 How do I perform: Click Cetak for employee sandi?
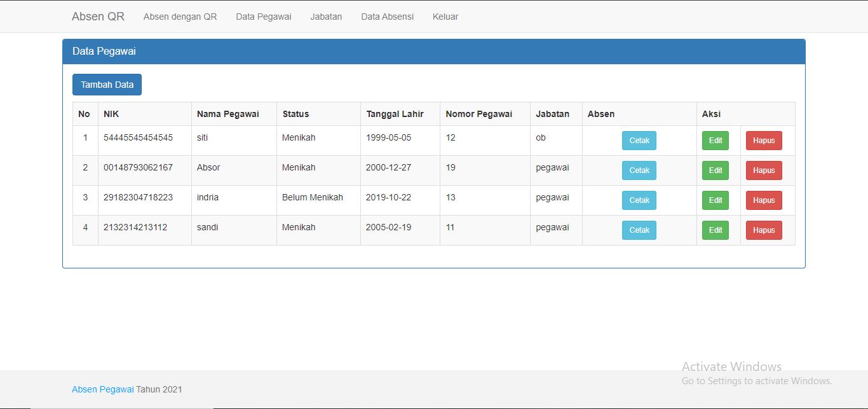click(639, 230)
